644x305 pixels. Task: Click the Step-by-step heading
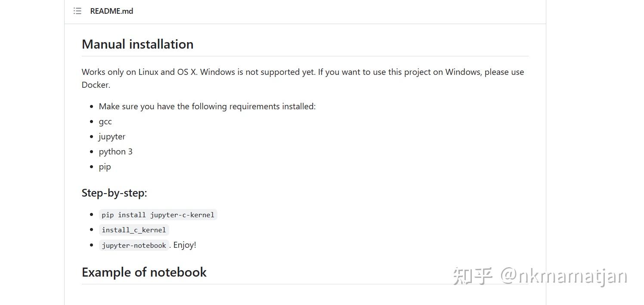coord(114,193)
